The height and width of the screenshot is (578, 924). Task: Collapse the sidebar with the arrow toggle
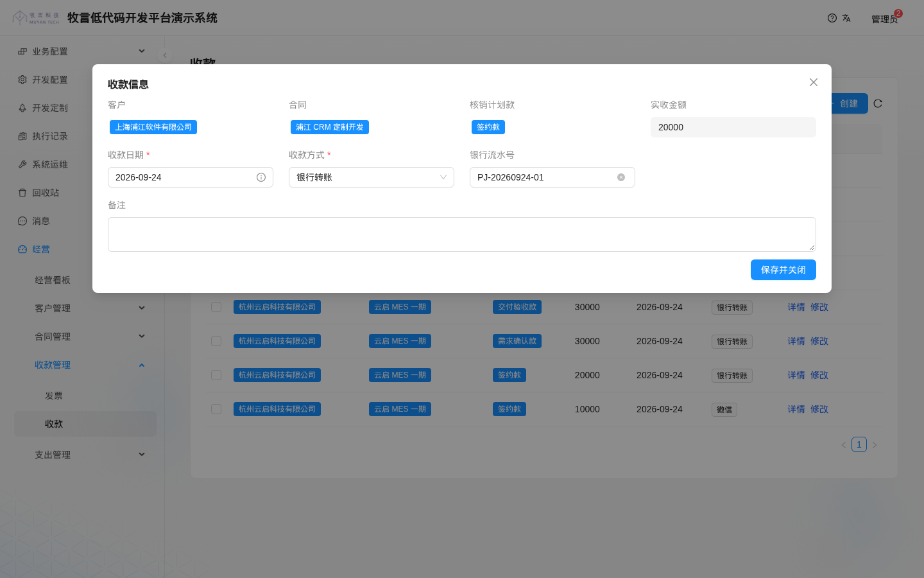coord(165,55)
